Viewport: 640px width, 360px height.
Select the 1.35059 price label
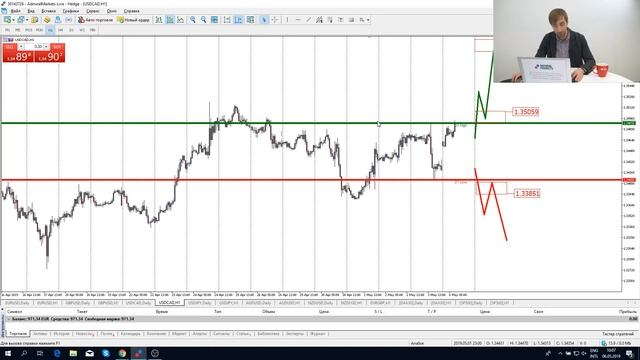526,112
